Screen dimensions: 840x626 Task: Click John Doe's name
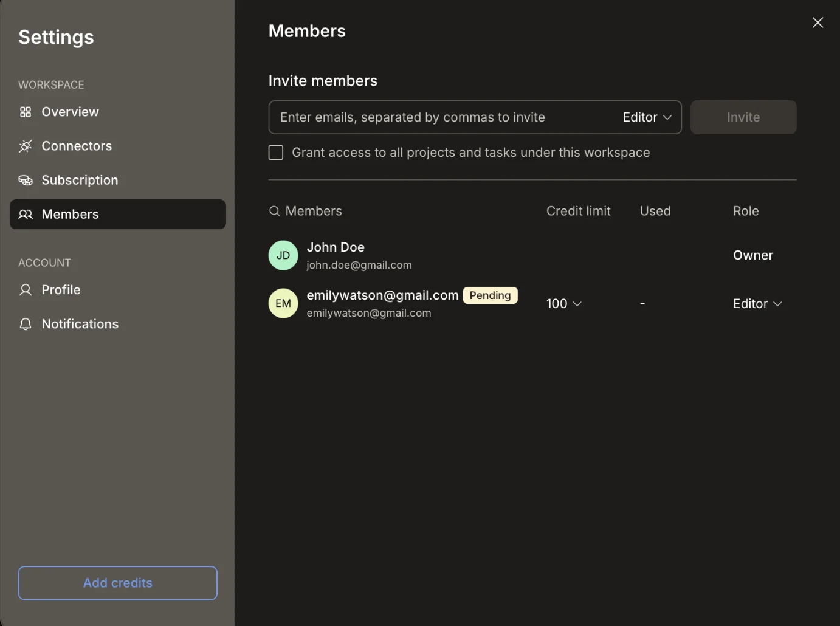pos(336,247)
